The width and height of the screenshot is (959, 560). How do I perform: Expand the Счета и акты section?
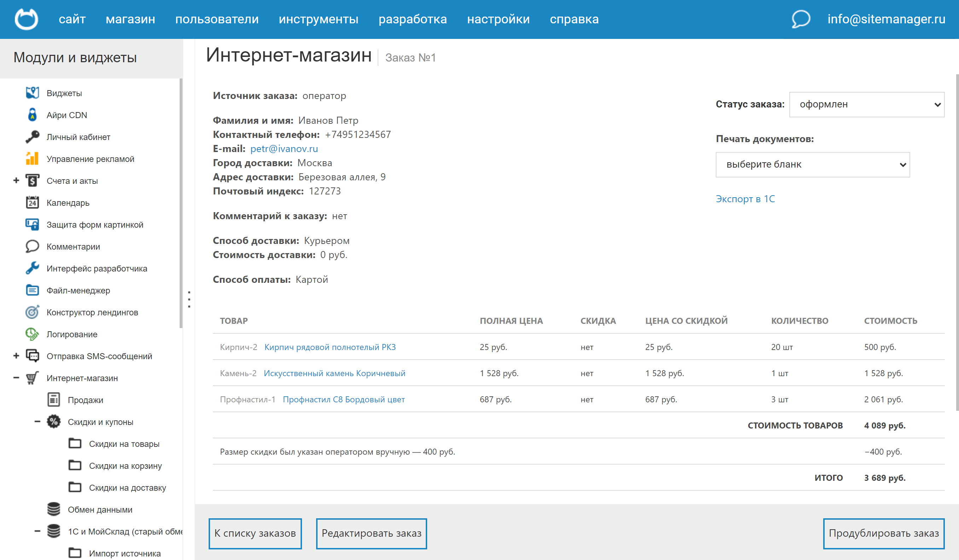[16, 180]
